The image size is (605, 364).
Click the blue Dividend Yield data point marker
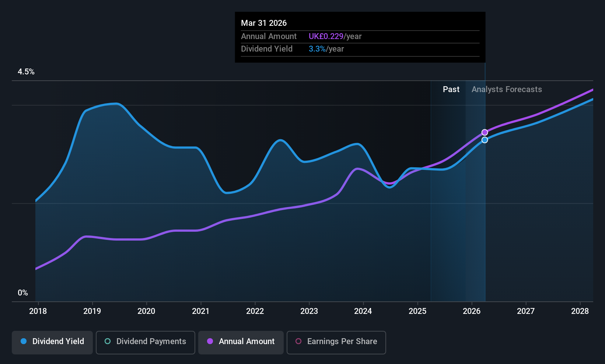pos(485,140)
